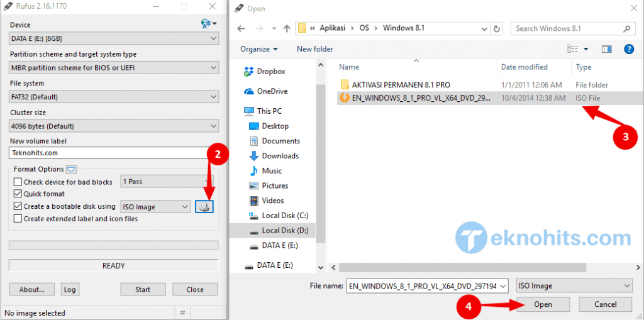Click the Log button in Rufus

click(x=69, y=289)
